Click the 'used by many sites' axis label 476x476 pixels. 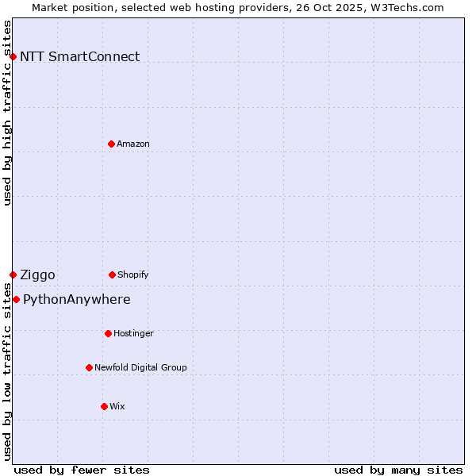pos(398,470)
